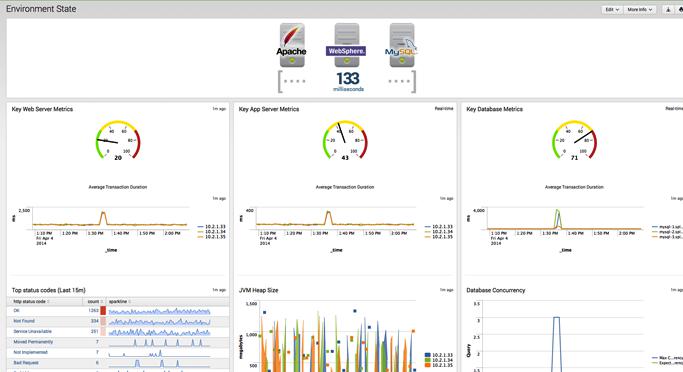Sort table by http status code column

(x=31, y=301)
